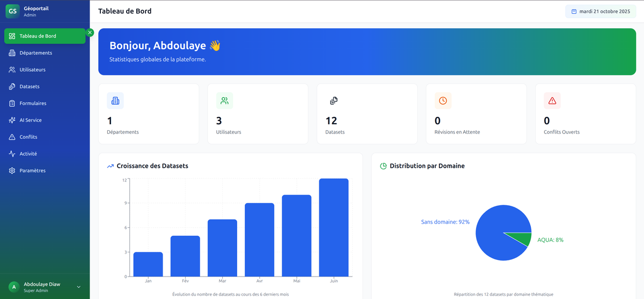644x299 pixels.
Task: Open the Départements sidebar menu item
Action: point(35,53)
